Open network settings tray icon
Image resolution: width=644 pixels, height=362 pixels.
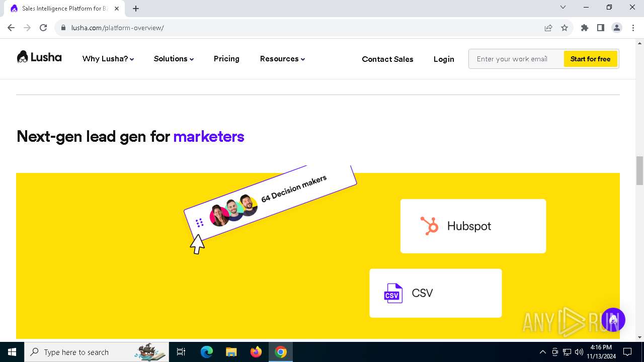(x=567, y=352)
